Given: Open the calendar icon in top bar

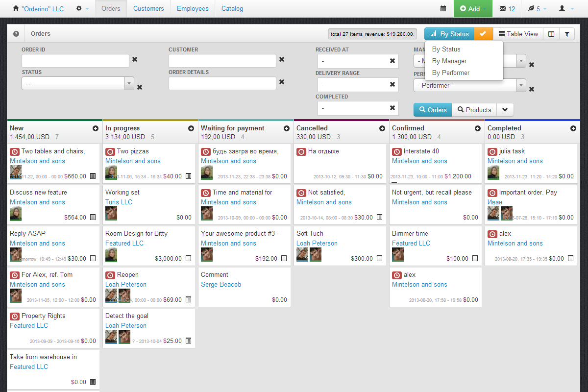Looking at the screenshot, I should 443,9.
